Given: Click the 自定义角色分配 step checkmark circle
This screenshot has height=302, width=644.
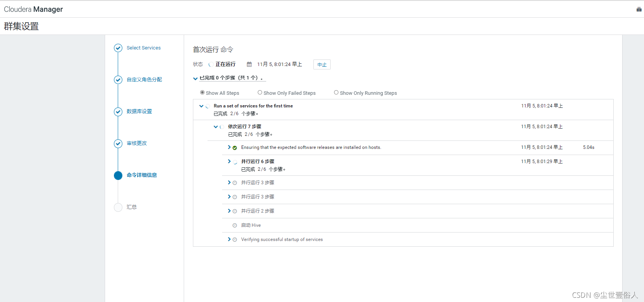Looking at the screenshot, I should (x=118, y=80).
